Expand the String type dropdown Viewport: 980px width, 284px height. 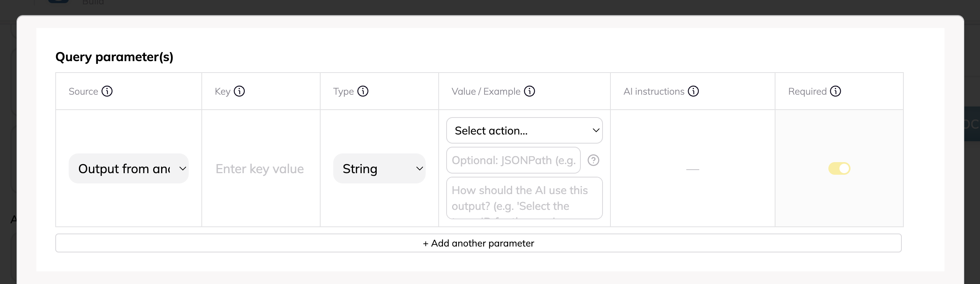tap(379, 168)
